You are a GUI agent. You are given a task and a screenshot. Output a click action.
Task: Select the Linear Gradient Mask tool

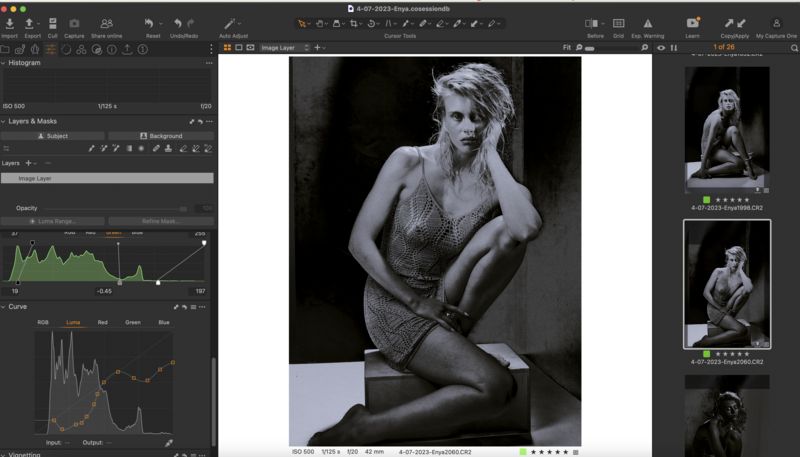[129, 148]
